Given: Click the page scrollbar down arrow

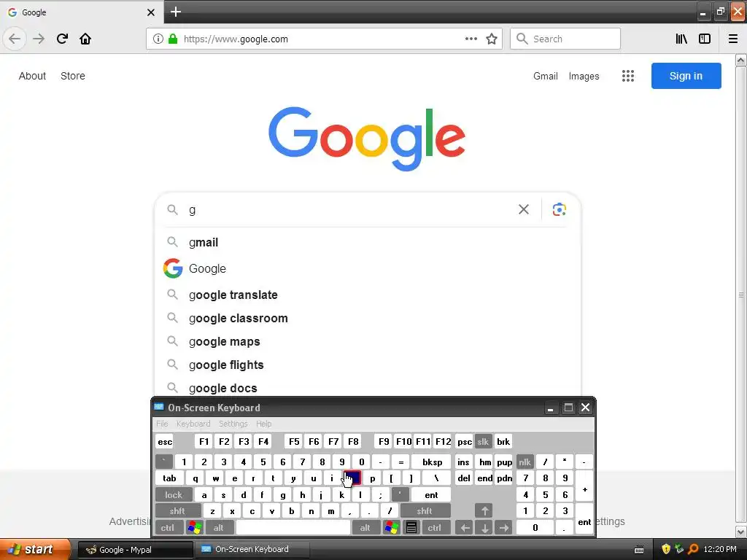Looking at the screenshot, I should click(741, 532).
